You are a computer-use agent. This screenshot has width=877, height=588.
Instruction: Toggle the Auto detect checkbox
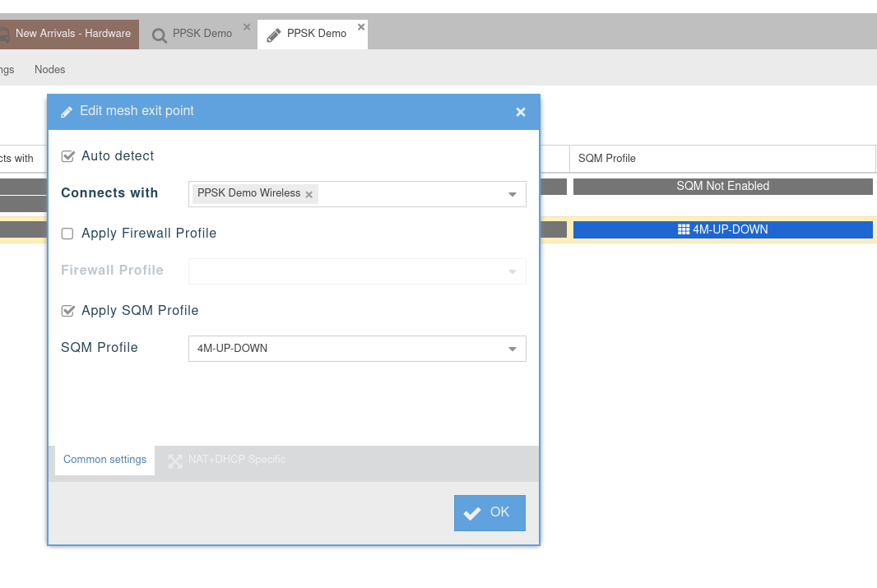coord(68,156)
